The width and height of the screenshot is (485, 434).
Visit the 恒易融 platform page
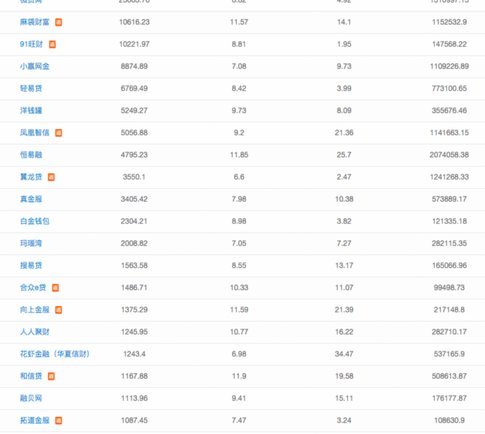[x=31, y=155]
